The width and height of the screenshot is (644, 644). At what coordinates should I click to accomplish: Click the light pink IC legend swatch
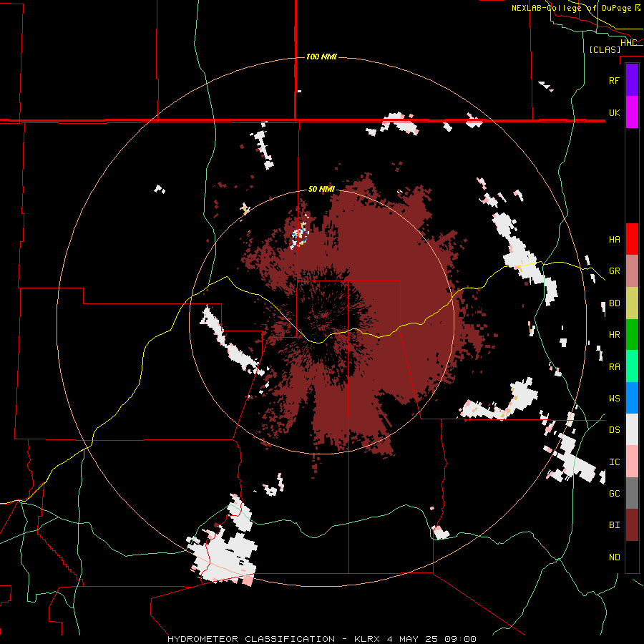(x=632, y=462)
